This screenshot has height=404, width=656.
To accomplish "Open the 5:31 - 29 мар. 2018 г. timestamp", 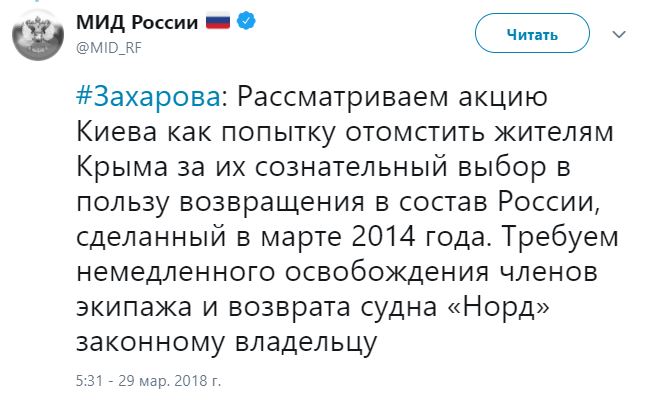I will point(148,381).
